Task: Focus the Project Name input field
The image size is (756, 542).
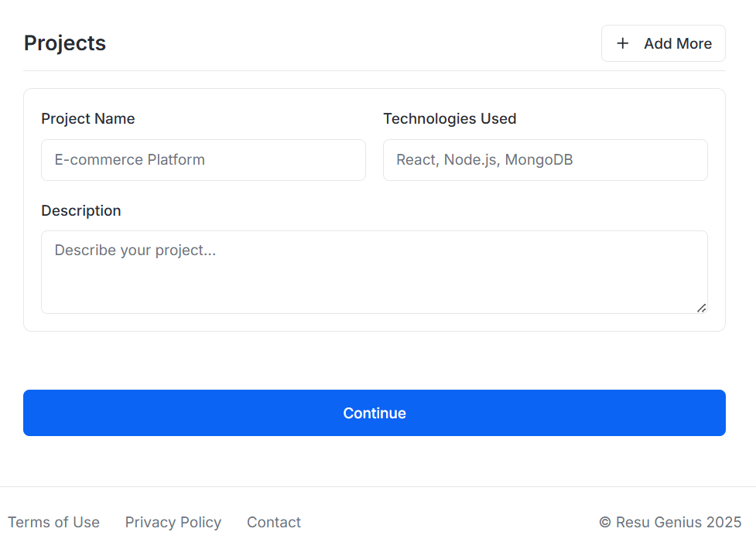Action: click(204, 160)
